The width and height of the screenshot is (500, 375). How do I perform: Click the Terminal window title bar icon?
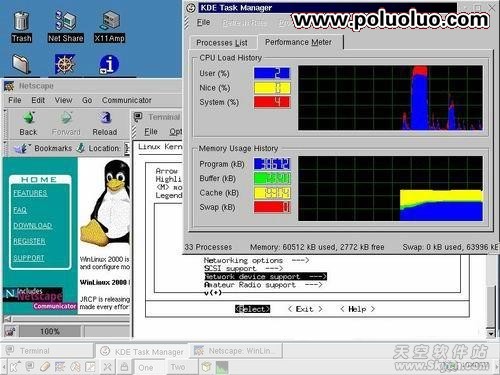[x=138, y=117]
